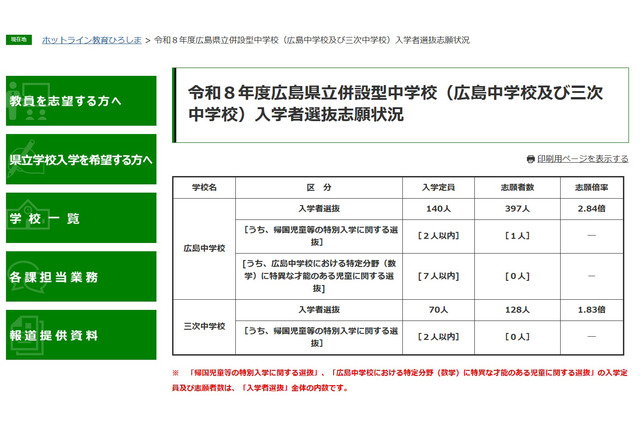Click the [7人以内] cell
Image resolution: width=640 pixels, height=426 pixels.
coord(438,276)
